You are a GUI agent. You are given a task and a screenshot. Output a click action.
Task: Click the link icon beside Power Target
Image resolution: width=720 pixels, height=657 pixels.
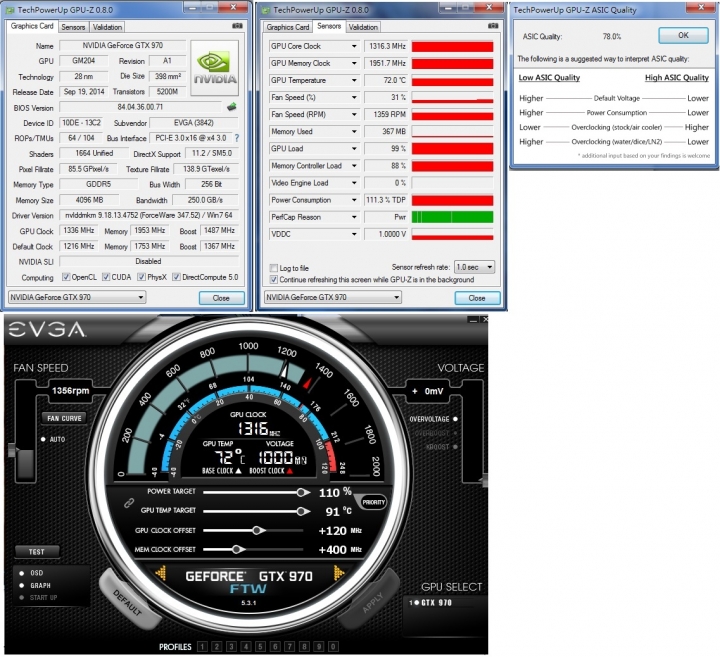click(x=129, y=503)
